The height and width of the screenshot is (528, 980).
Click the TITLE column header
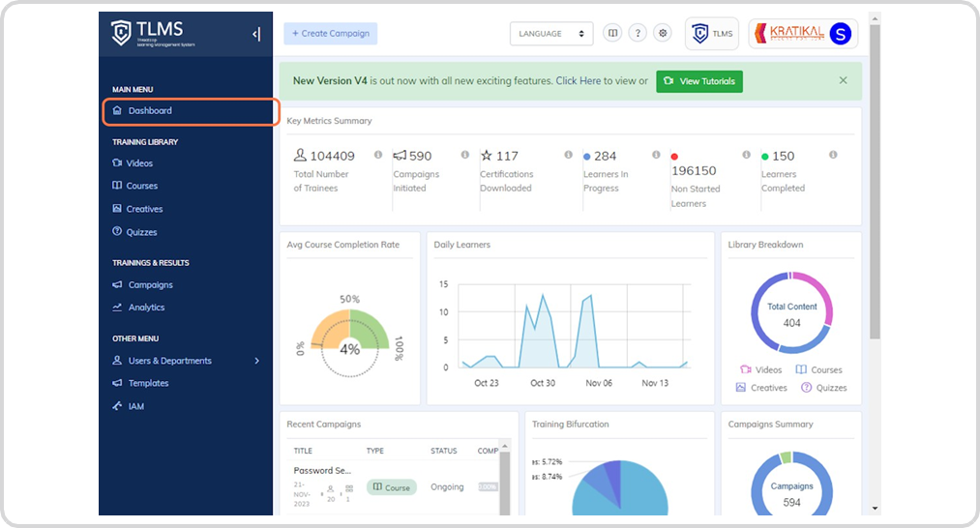click(x=303, y=451)
